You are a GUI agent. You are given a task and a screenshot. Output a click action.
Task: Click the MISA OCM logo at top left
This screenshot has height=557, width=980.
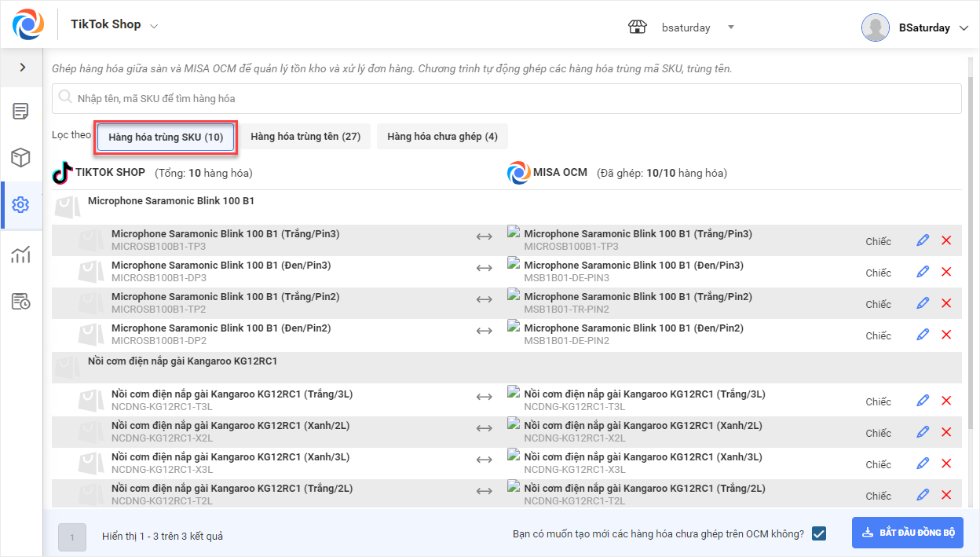click(x=28, y=25)
